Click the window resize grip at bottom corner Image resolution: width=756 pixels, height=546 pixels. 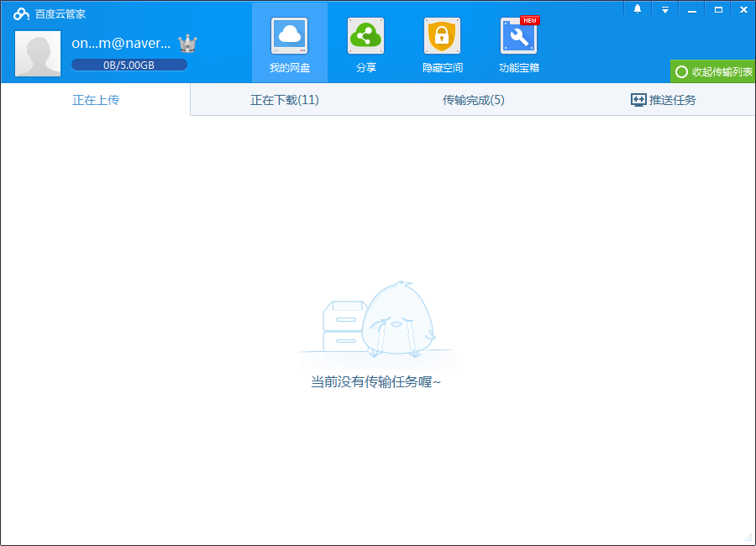coord(748,538)
